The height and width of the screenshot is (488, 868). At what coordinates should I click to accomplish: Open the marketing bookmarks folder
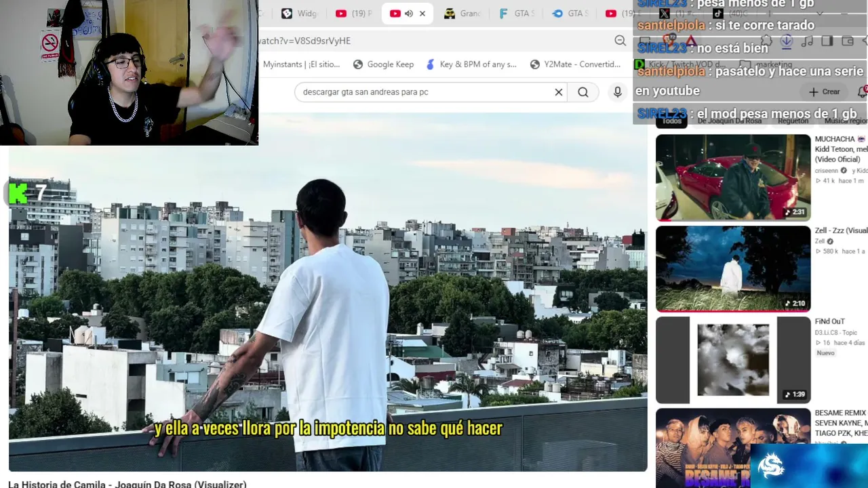pos(766,64)
